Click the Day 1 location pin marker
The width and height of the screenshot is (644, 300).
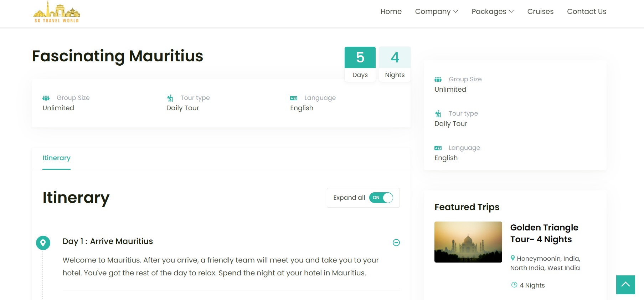coord(43,243)
